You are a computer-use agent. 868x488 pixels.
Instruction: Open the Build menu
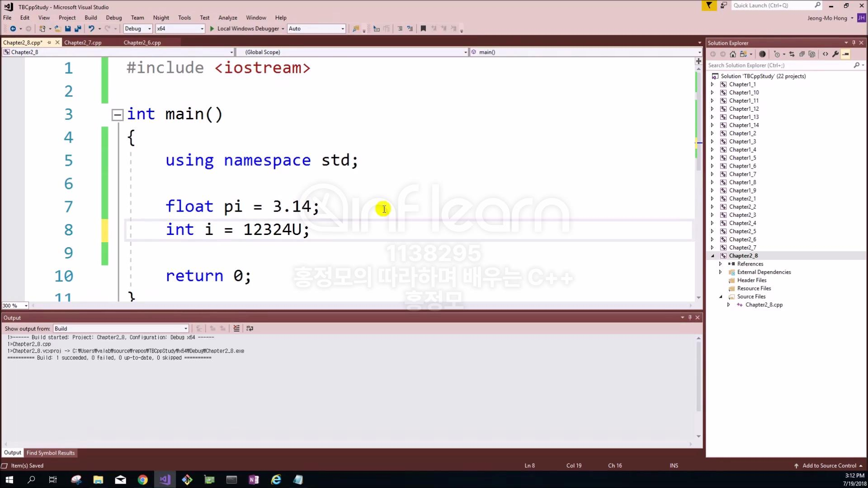[x=90, y=18]
